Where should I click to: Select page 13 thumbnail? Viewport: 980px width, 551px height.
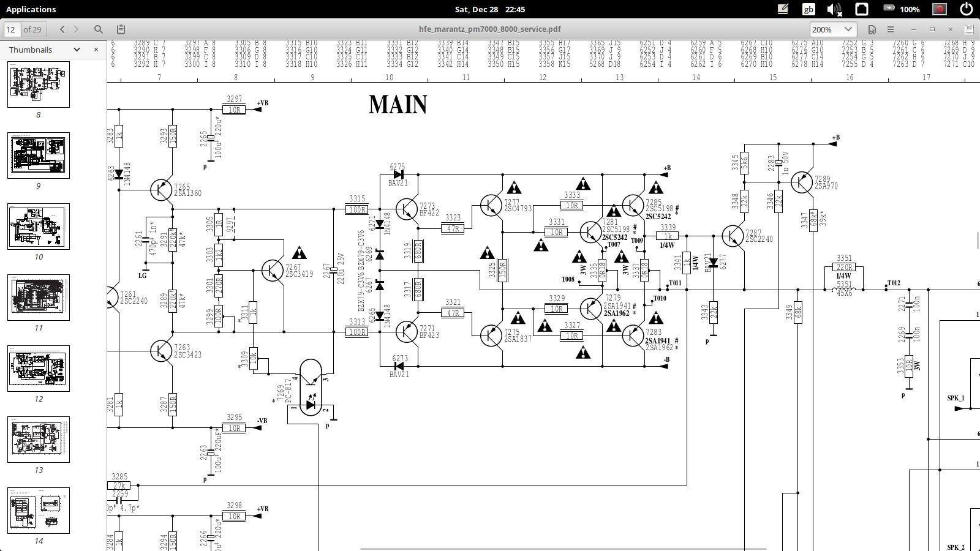tap(39, 440)
